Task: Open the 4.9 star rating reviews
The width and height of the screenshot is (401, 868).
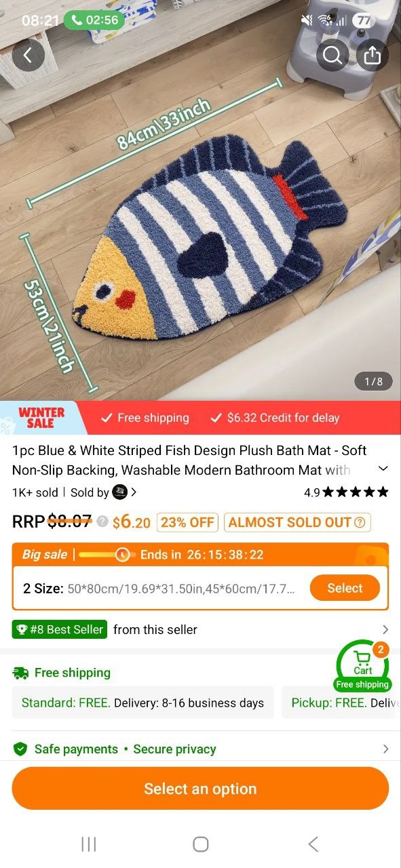Action: (346, 492)
